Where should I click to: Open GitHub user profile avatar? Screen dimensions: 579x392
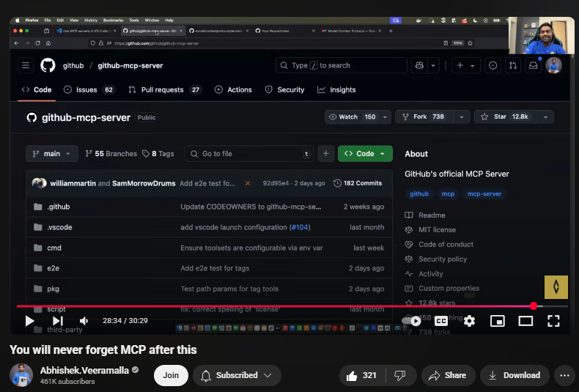[553, 65]
